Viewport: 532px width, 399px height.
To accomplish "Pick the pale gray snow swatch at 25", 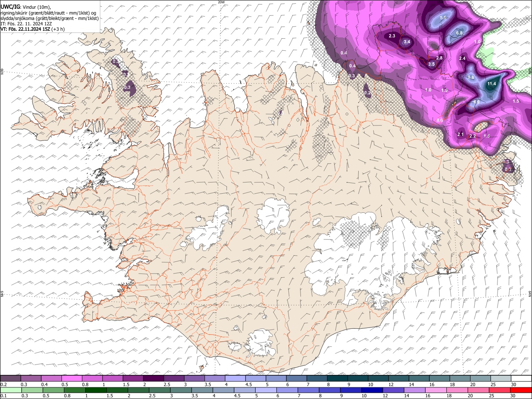I will pos(501,379).
